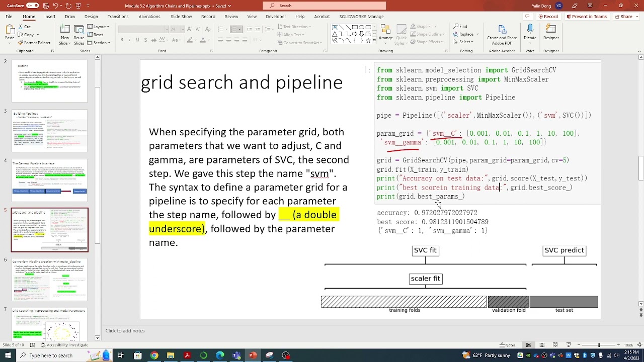Select the Outline slide thumbnail
This screenshot has width=644, height=362.
[50, 81]
